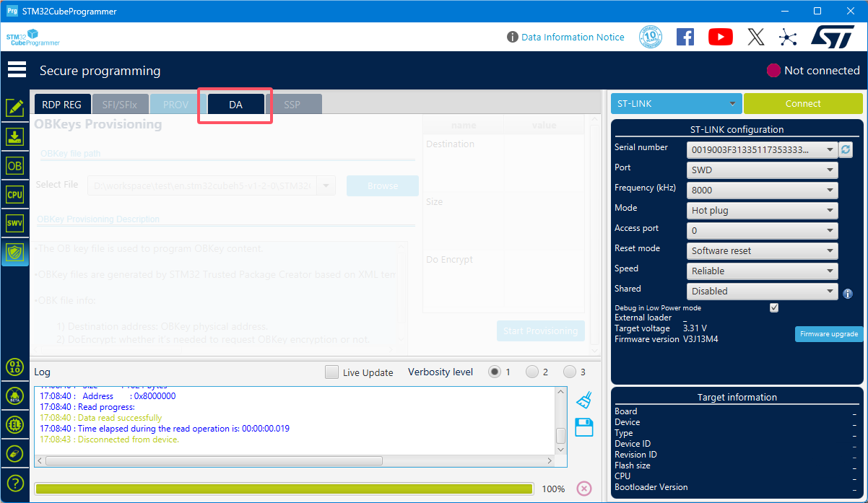Click the 'Bootloader Version' label
868x503 pixels.
click(x=651, y=487)
